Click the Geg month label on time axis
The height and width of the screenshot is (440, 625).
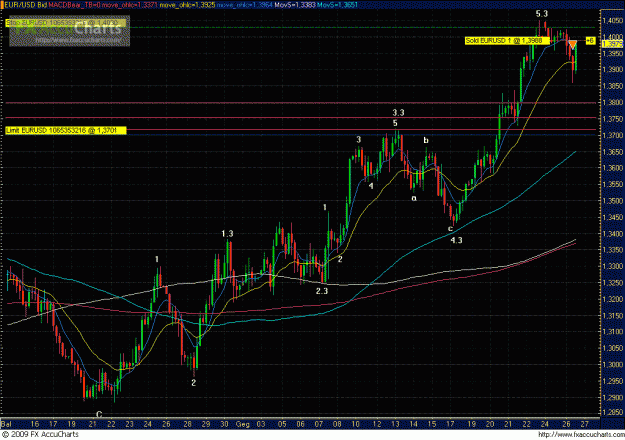click(x=242, y=424)
